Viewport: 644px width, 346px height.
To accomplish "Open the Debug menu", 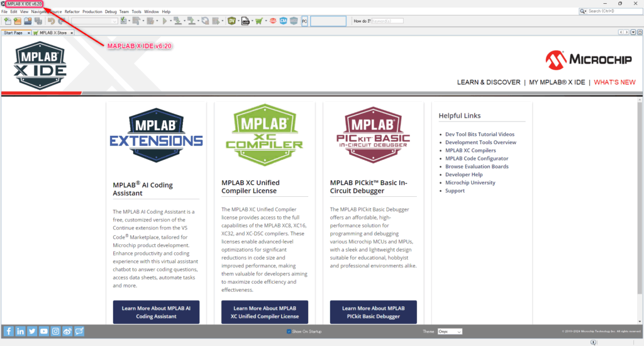I will 111,11.
